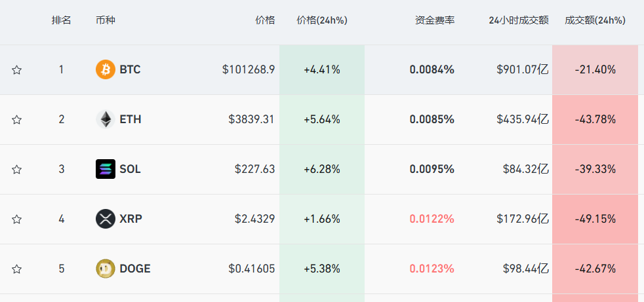Viewport: 644px width, 302px height.
Task: Click the 排名 ranking column header
Action: click(x=62, y=20)
